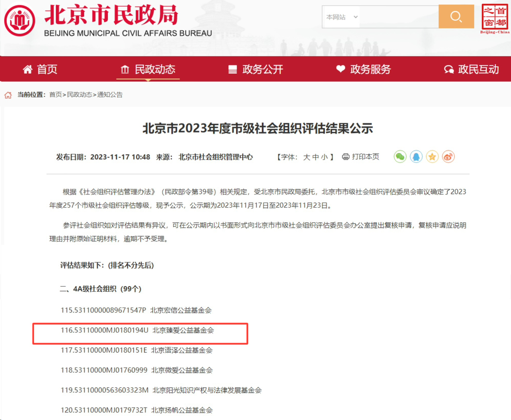This screenshot has width=511, height=420.
Task: Click the source text 北京市社会组织管理中心
Action: (x=216, y=157)
